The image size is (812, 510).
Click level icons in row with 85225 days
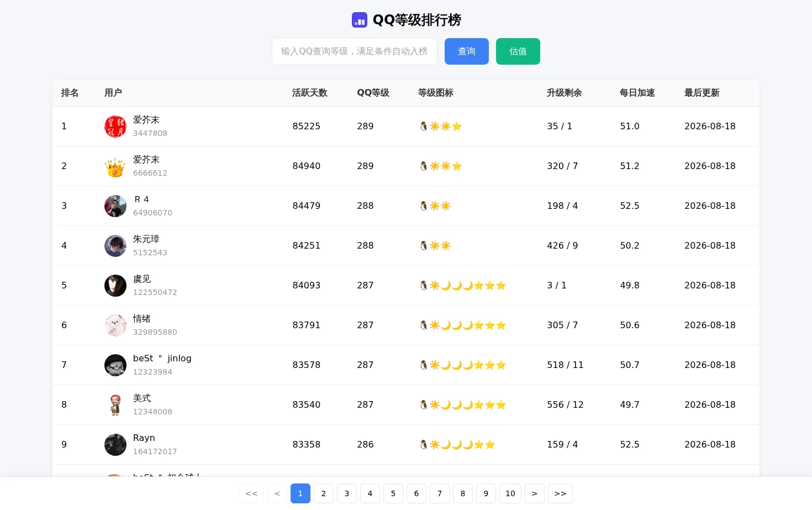[x=440, y=127]
